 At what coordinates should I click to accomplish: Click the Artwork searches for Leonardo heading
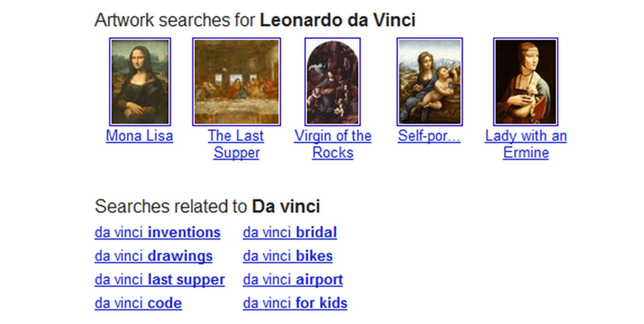tap(255, 20)
